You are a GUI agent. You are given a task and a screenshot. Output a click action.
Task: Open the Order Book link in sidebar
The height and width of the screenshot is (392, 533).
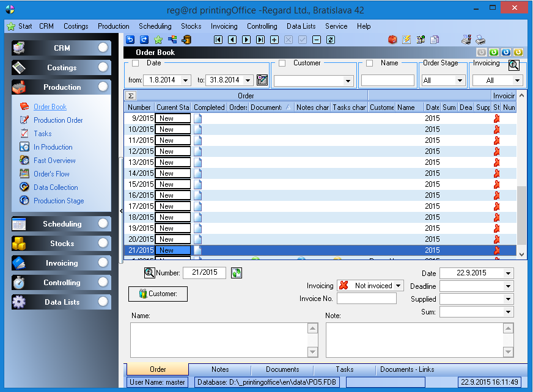50,107
